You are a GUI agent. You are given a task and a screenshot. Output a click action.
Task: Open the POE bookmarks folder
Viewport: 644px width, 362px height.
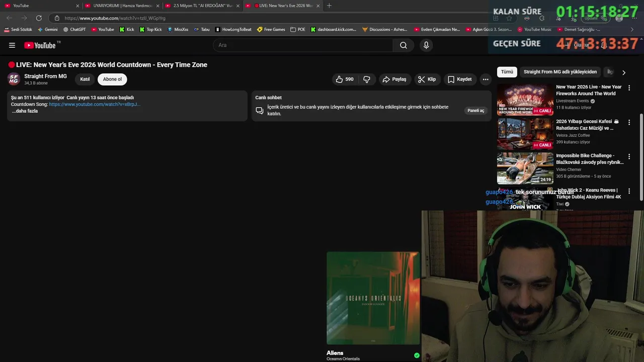(x=298, y=30)
